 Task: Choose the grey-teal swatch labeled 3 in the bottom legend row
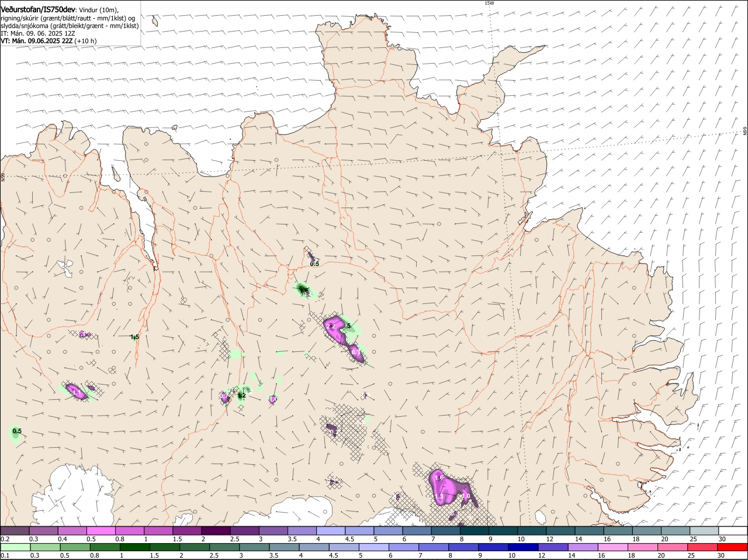tap(254, 547)
